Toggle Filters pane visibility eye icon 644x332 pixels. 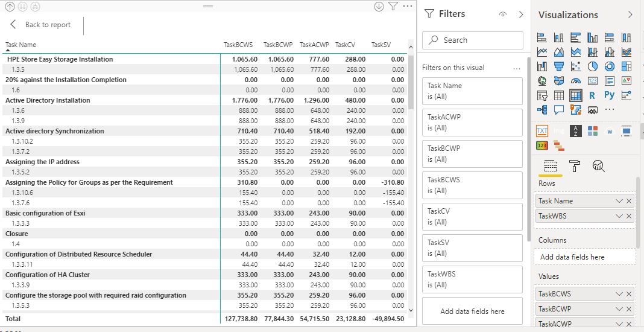(503, 14)
